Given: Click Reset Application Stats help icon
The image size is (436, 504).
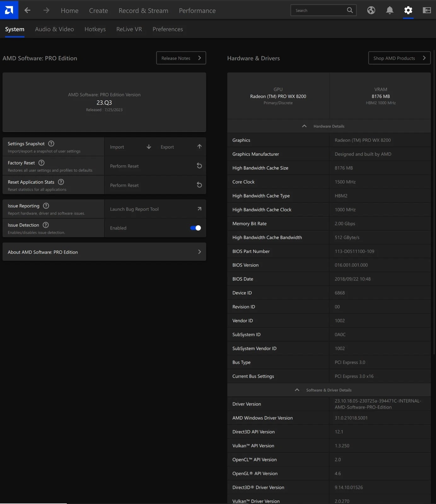Looking at the screenshot, I should click(x=61, y=182).
